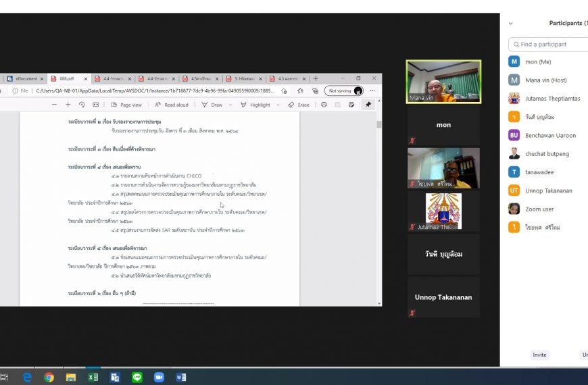
Task: Zoom in using the plus icon
Action: click(68, 105)
